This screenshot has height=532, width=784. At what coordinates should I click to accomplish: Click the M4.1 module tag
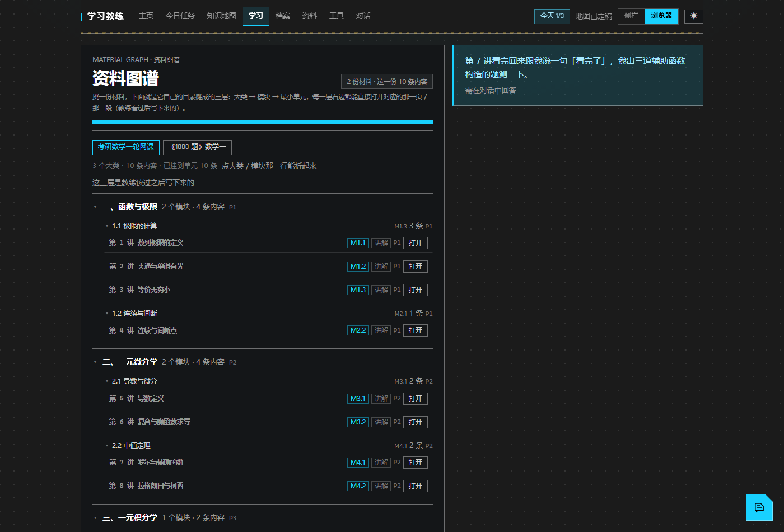tap(358, 463)
